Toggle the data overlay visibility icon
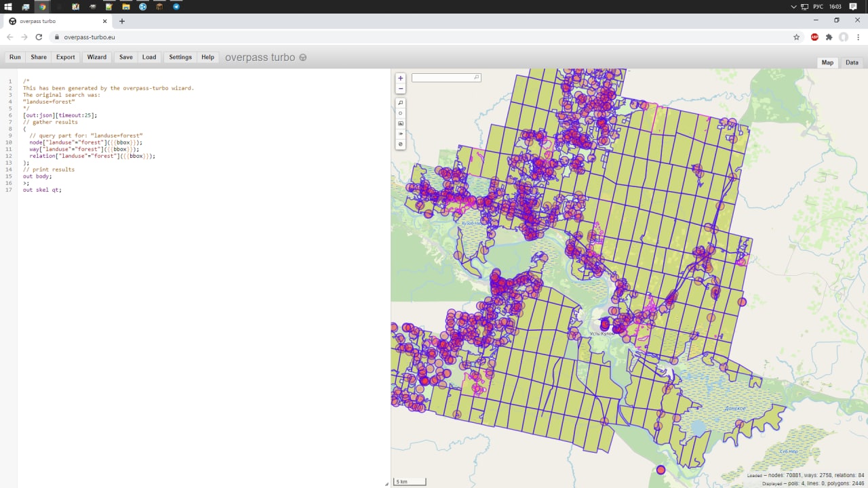Screen dimensions: 868x488 401,144
